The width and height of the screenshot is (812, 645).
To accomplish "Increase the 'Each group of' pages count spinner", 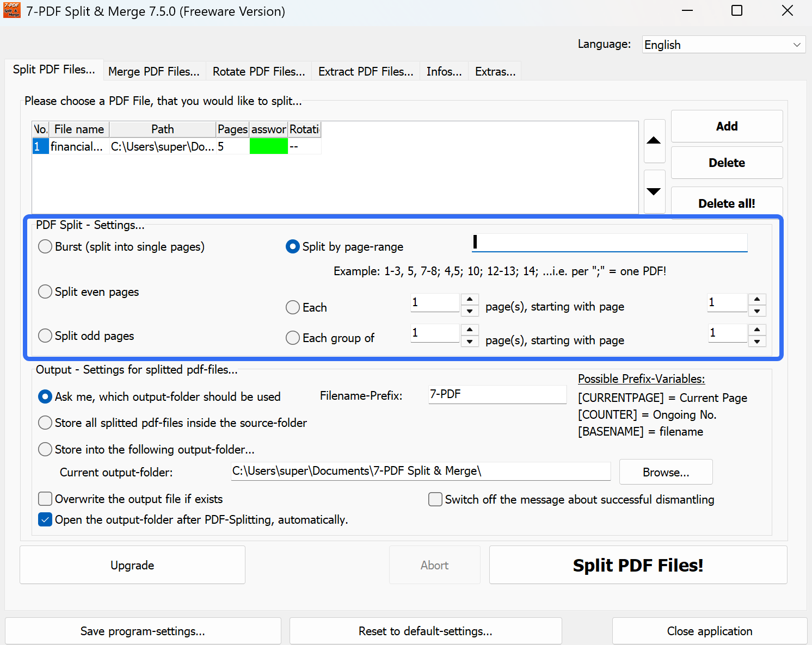I will click(470, 330).
